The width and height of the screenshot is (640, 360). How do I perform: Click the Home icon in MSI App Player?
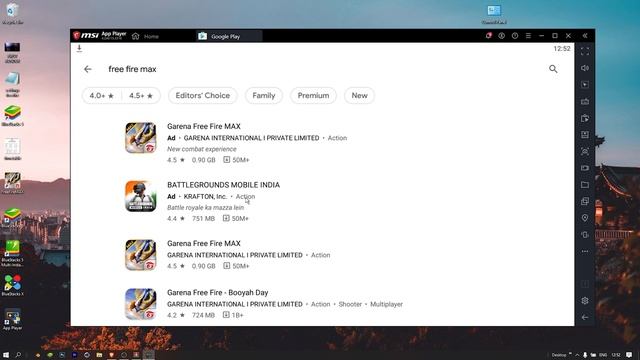coord(136,36)
